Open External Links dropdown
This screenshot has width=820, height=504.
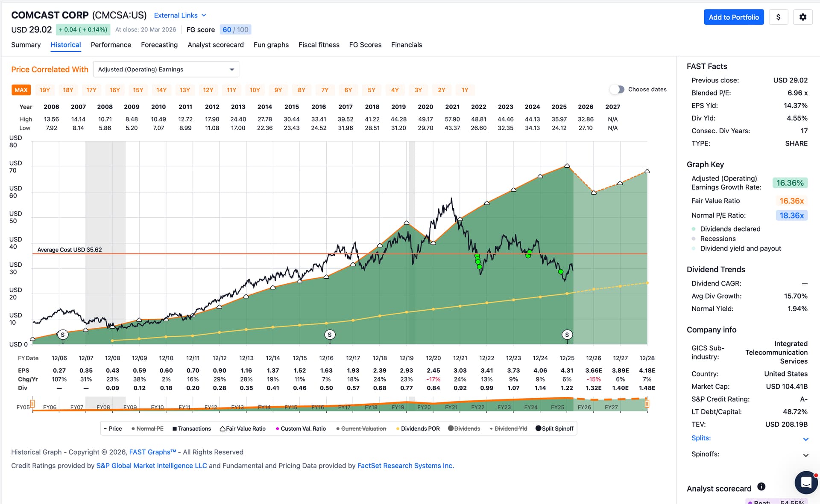180,15
